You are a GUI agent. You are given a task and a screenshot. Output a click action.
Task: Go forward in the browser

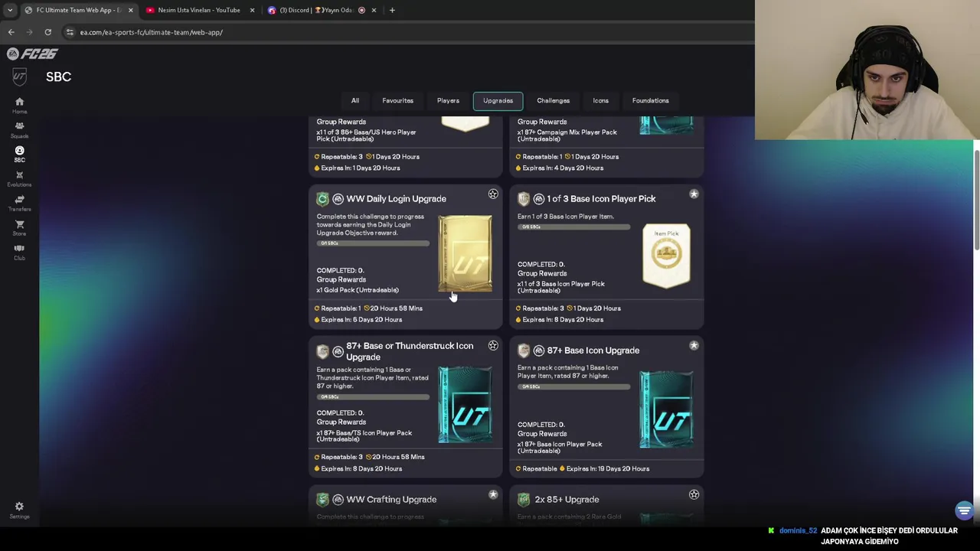[x=29, y=32]
